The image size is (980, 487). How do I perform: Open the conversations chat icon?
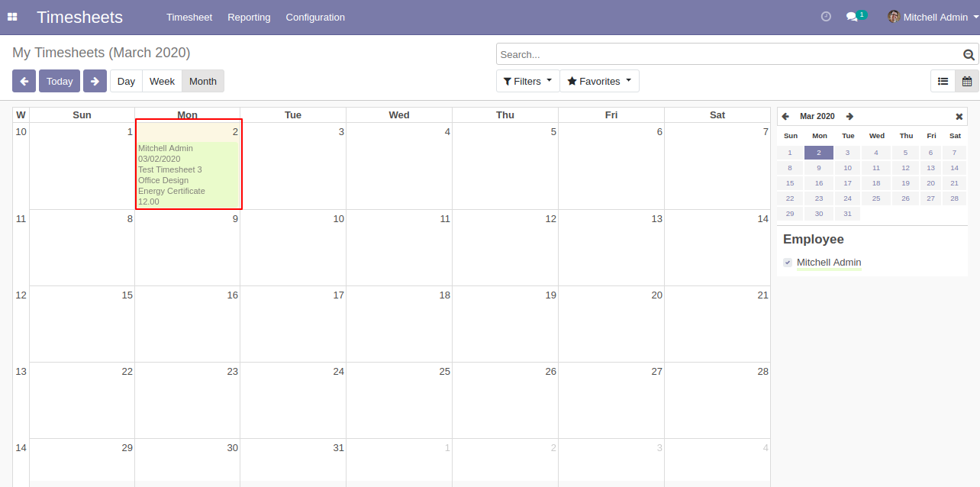[856, 16]
